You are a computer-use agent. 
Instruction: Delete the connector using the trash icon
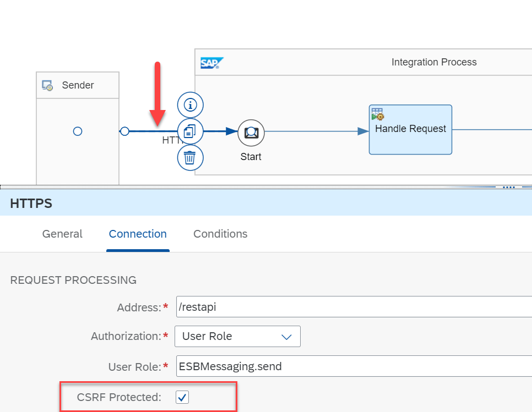(190, 158)
